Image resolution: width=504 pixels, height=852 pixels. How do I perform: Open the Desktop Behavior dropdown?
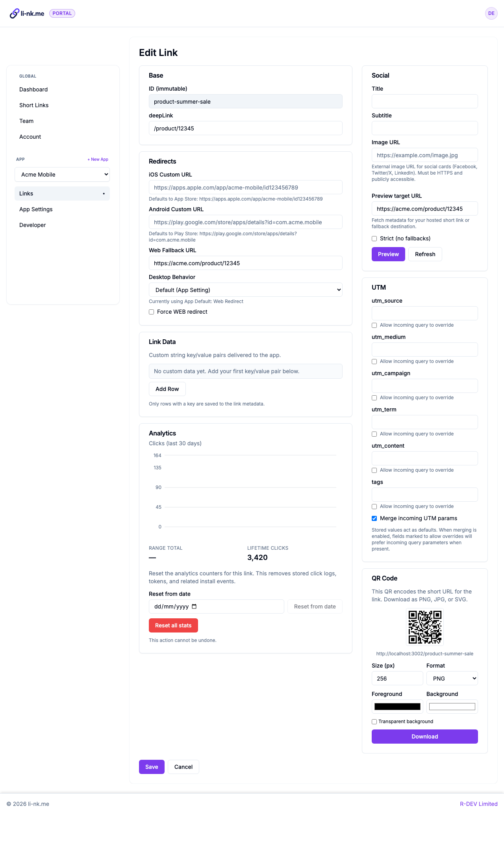[245, 290]
